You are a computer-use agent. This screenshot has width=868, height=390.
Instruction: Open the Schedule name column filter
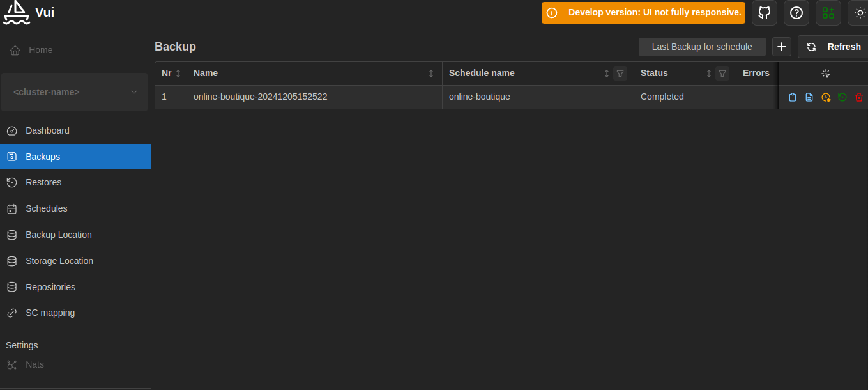tap(620, 74)
